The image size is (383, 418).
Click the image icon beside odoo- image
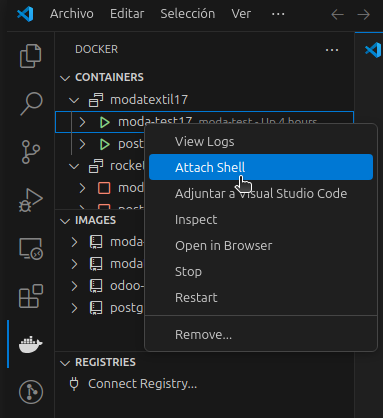tap(96, 286)
